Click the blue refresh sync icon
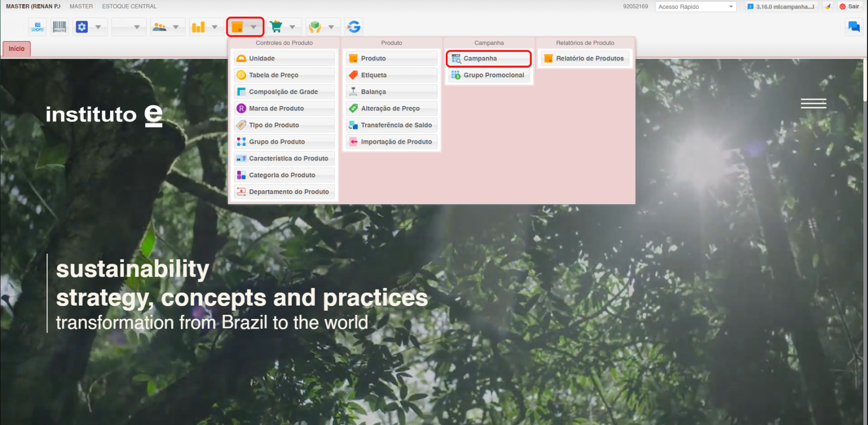The height and width of the screenshot is (425, 868). pos(354,27)
